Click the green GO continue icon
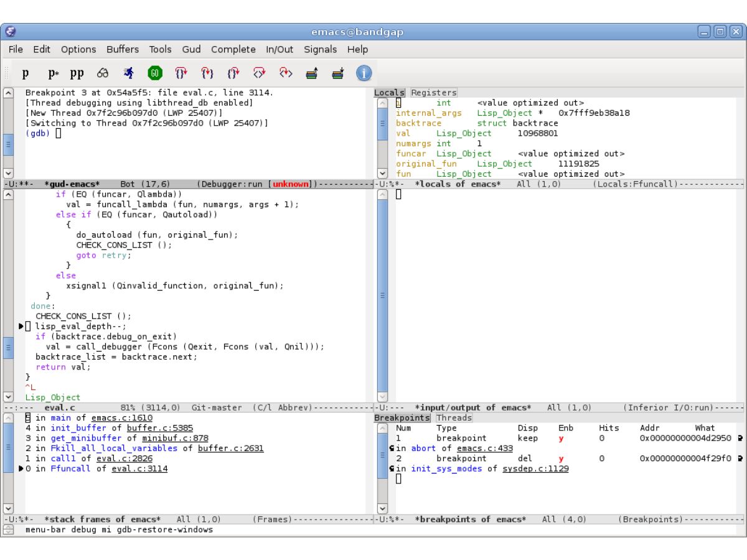747x560 pixels. pos(155,73)
